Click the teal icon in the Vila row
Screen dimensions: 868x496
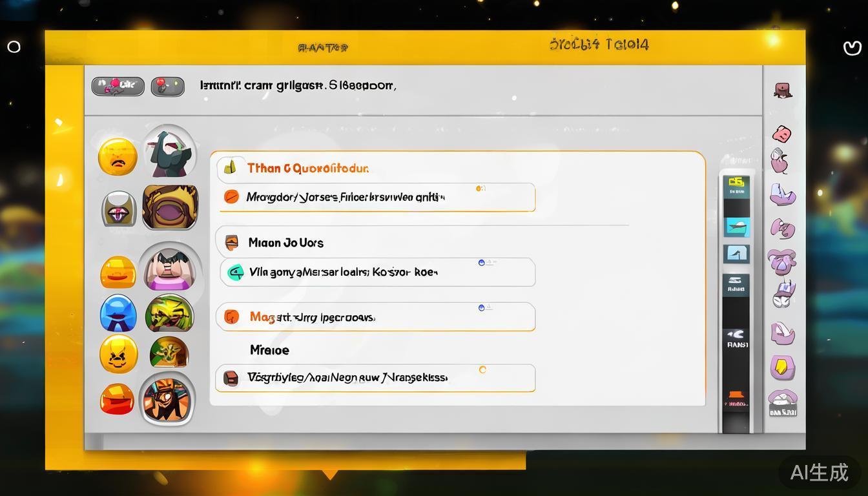click(236, 273)
